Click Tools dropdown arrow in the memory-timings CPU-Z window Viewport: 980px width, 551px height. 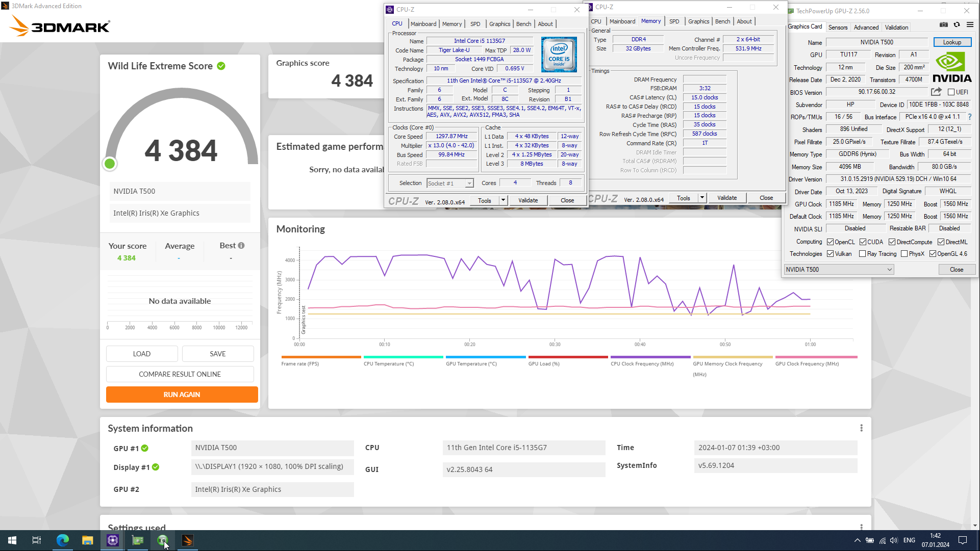pos(702,198)
